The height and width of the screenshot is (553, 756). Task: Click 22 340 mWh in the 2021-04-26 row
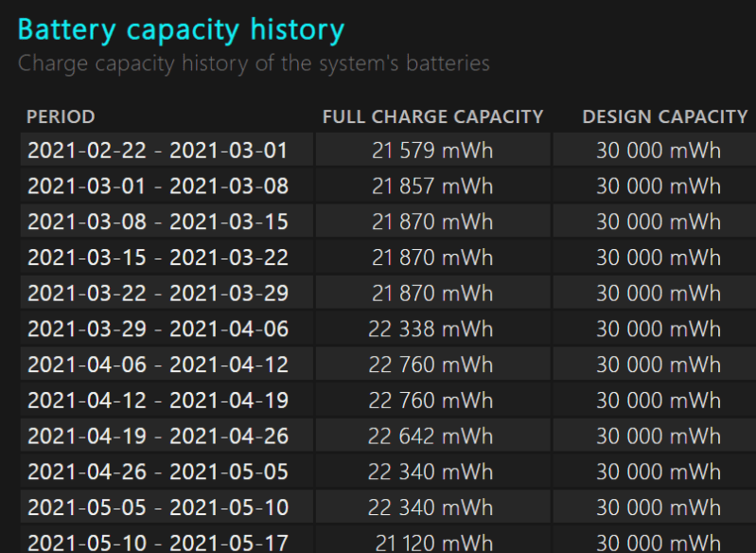click(431, 472)
